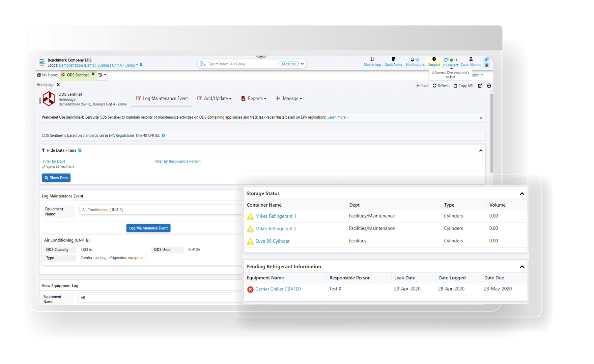This screenshot has width=594, height=364.
Task: Click the blue Log Maintenance Event button
Action: pyautogui.click(x=148, y=228)
